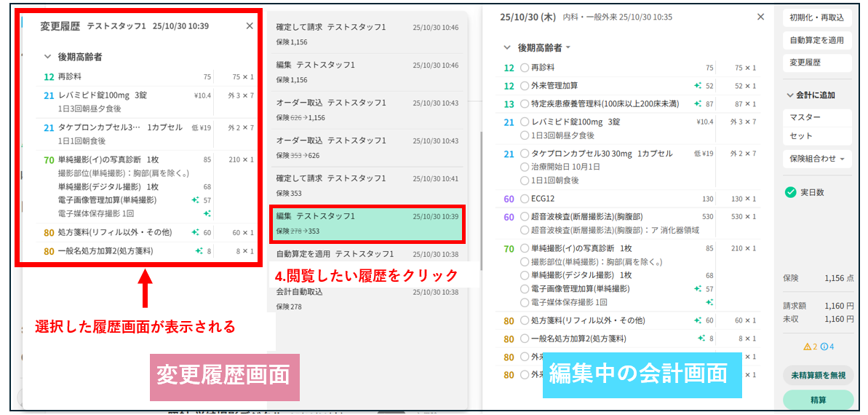Select radio button for 1日3回朝昼夕食後 in 会計画面
The height and width of the screenshot is (415, 868).
coord(525,135)
